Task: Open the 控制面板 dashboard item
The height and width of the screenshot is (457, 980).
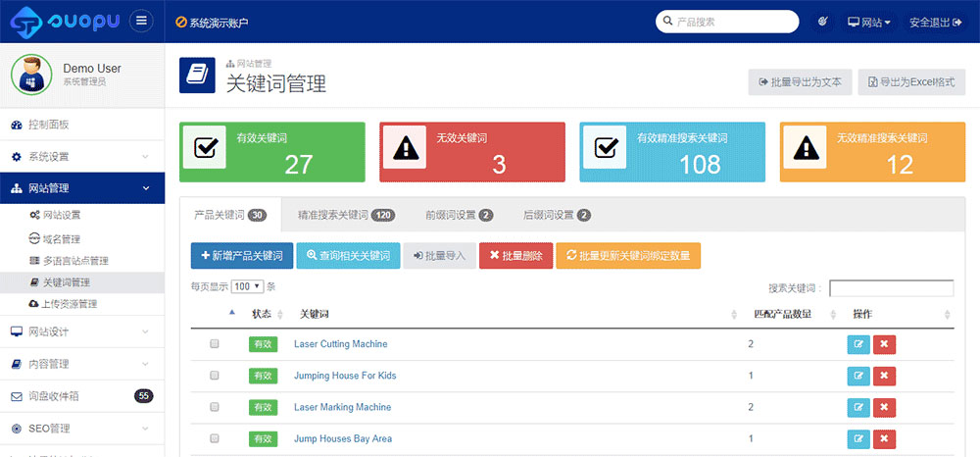Action: tap(49, 125)
